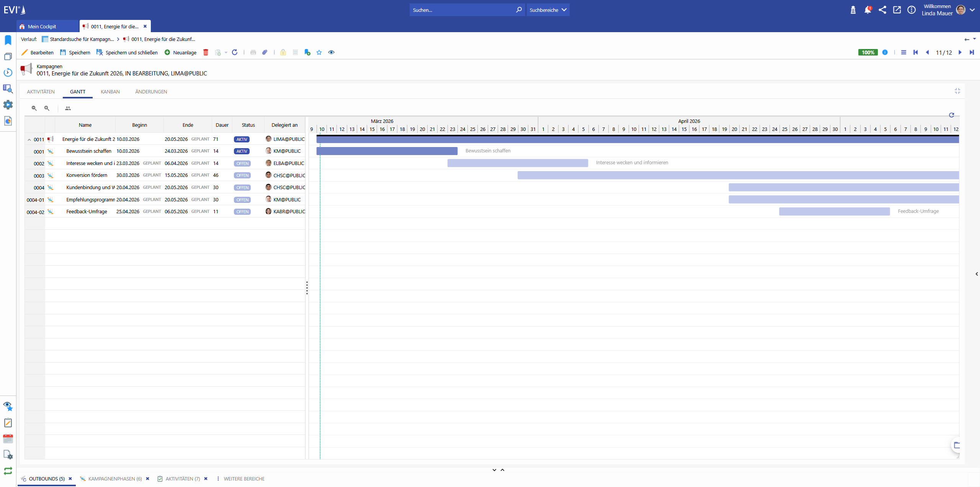Click the Bewusstsein schaffen Gantt bar

tap(387, 151)
